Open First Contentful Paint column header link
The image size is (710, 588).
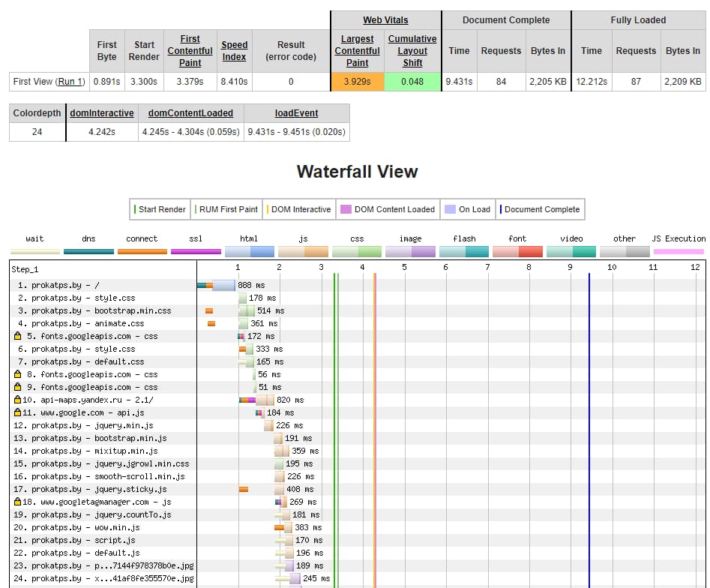(x=190, y=51)
